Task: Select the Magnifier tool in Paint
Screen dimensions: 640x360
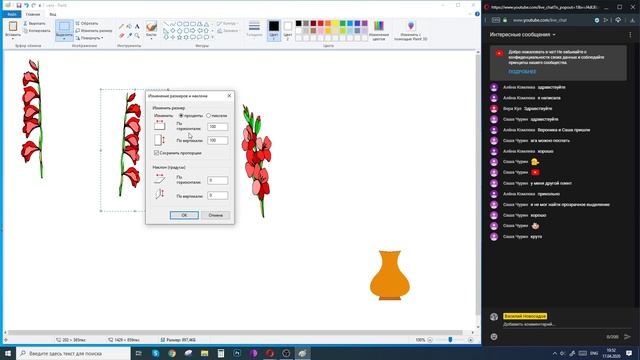Action: click(x=137, y=36)
